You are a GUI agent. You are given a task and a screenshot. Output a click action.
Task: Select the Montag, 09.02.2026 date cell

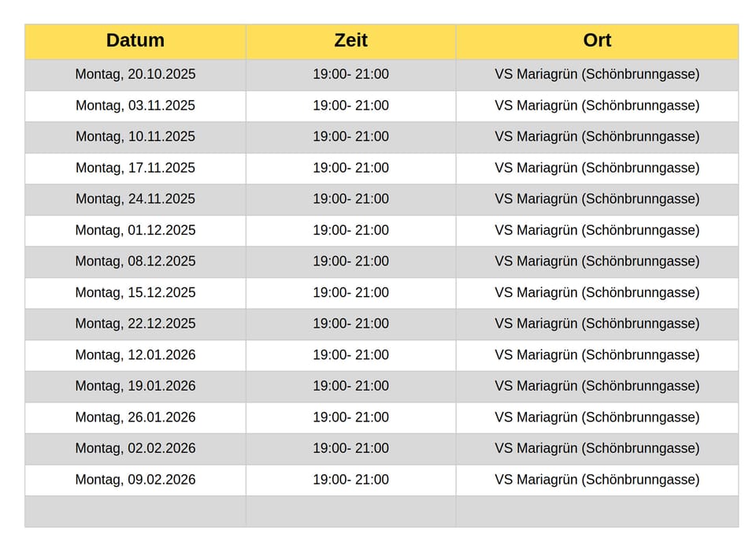point(135,480)
